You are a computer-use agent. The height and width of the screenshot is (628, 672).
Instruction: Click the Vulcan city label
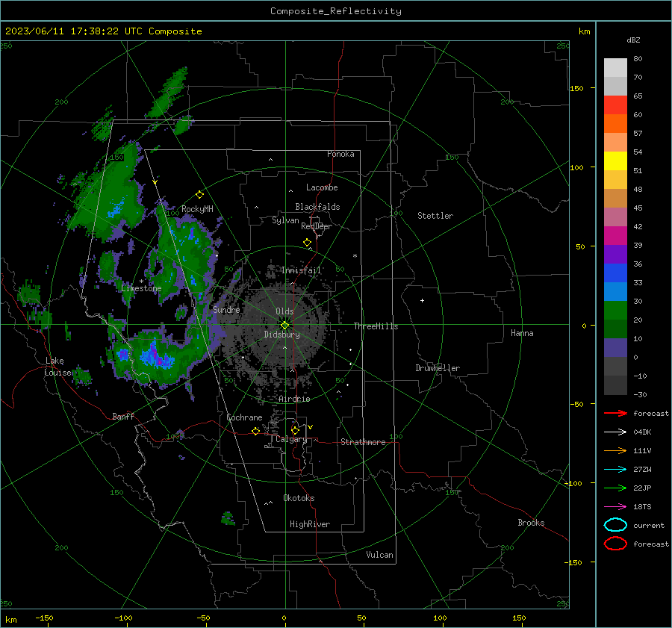[379, 555]
